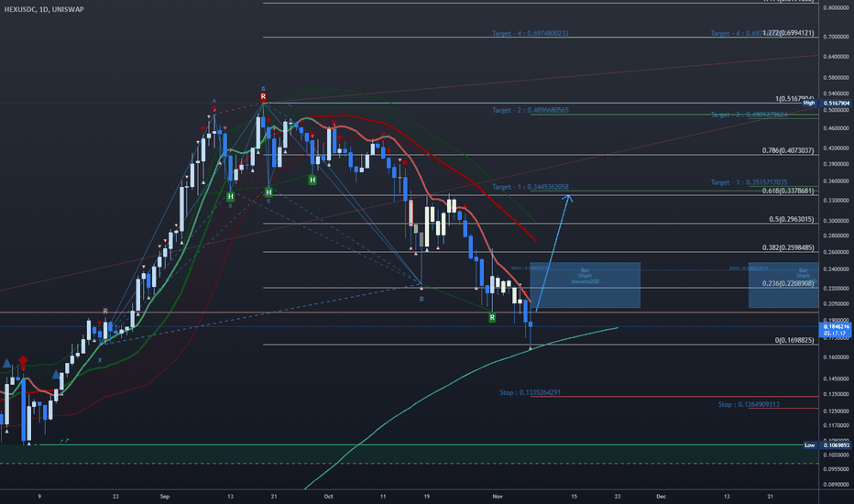This screenshot has height=504, width=854.
Task: Click the 0.2800000 price axis value
Action: pyautogui.click(x=836, y=236)
